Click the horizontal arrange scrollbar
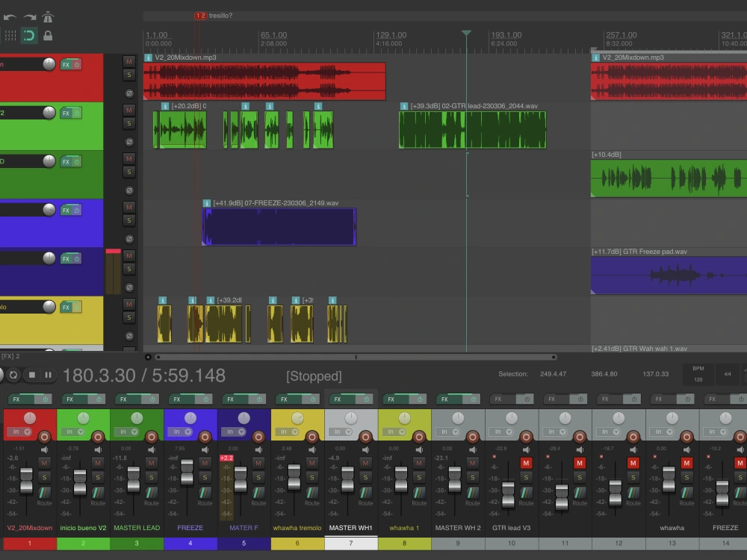This screenshot has width=747, height=560. coord(356,357)
